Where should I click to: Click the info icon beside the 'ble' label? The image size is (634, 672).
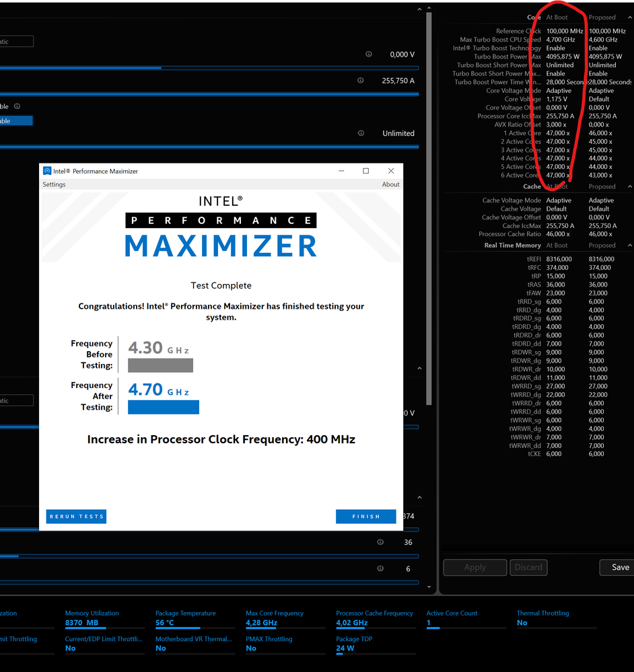tap(17, 106)
